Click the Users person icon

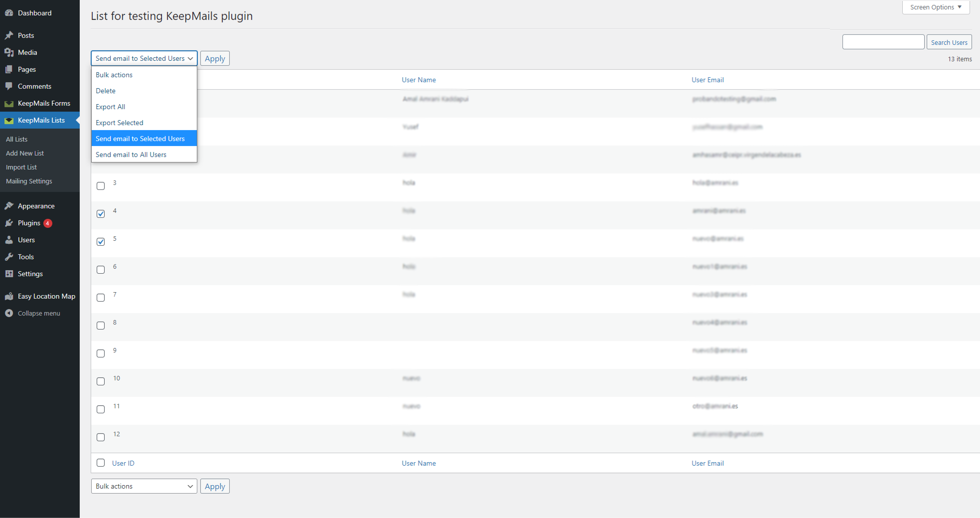click(x=9, y=240)
